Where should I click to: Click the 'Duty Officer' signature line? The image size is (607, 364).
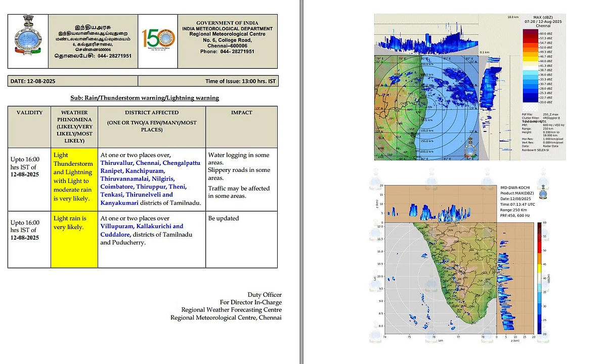[x=265, y=295]
